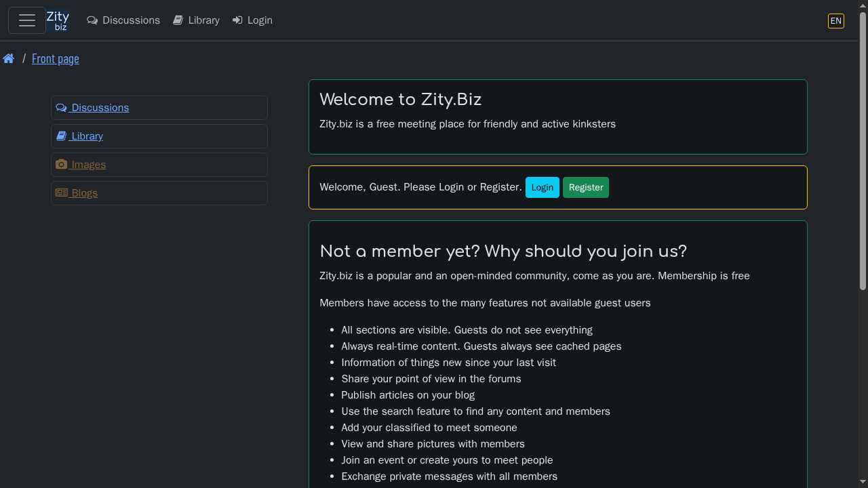Click the login arrow icon in the navbar
This screenshot has height=488, width=868.
236,20
